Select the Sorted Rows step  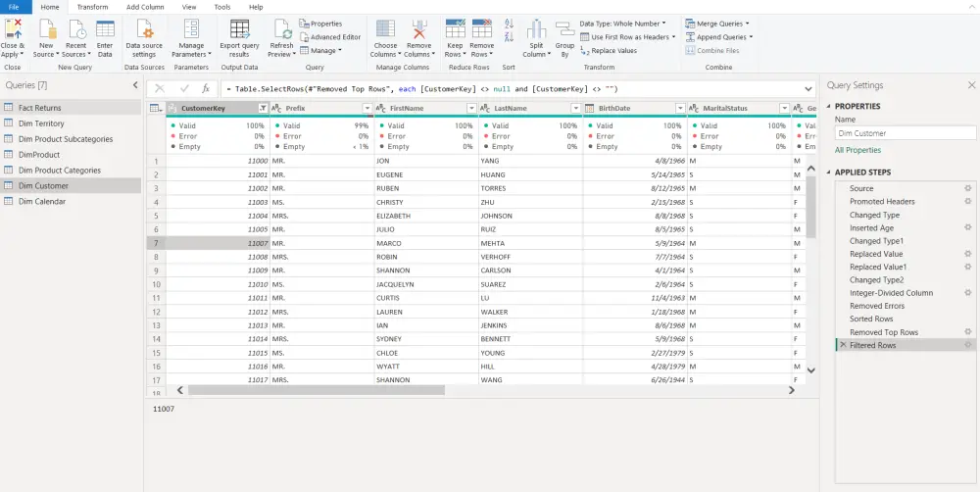(905, 319)
